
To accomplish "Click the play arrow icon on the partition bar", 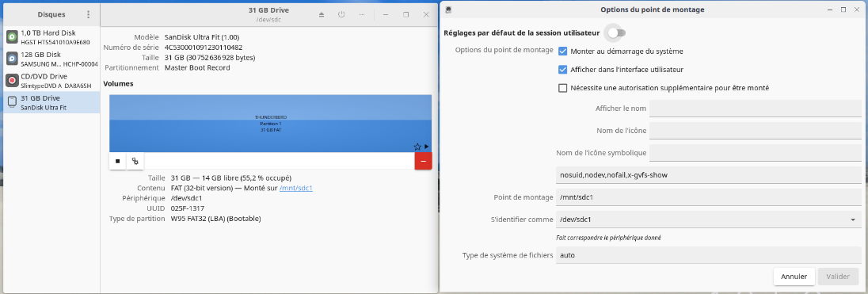I will [x=426, y=147].
